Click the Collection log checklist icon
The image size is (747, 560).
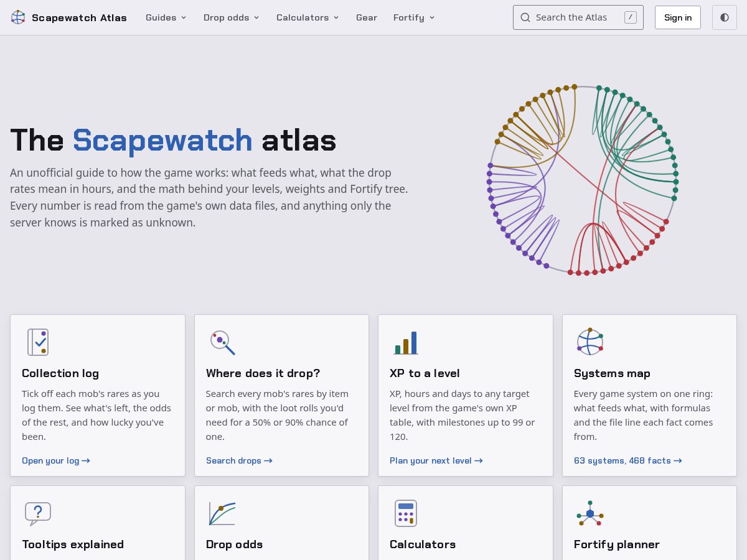click(x=38, y=342)
